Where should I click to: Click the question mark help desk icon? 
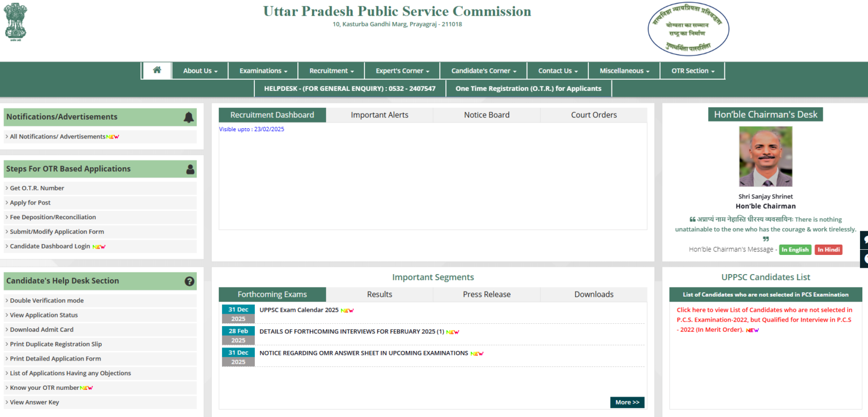tap(189, 281)
